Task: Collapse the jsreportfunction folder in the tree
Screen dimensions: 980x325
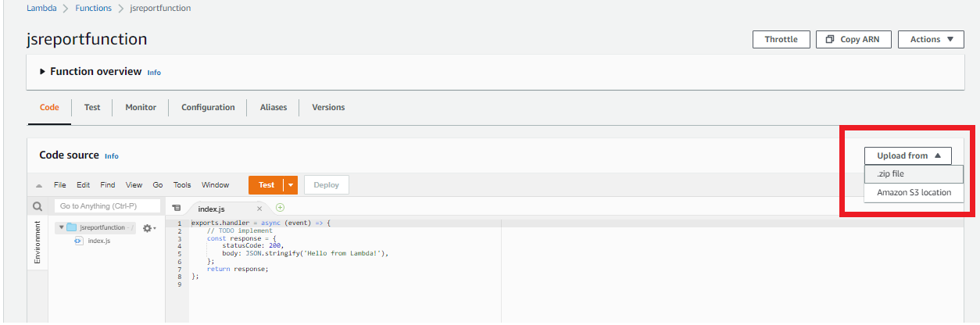Action: pos(61,227)
